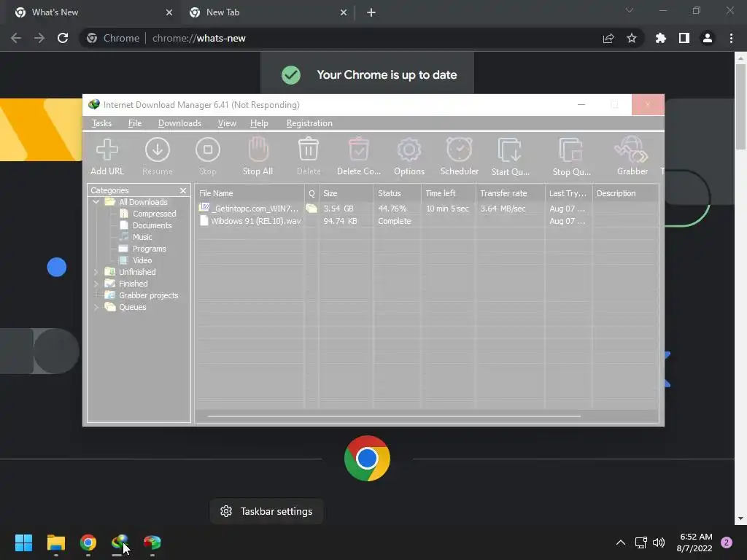Expand the Finished category
The width and height of the screenshot is (747, 560).
[96, 284]
